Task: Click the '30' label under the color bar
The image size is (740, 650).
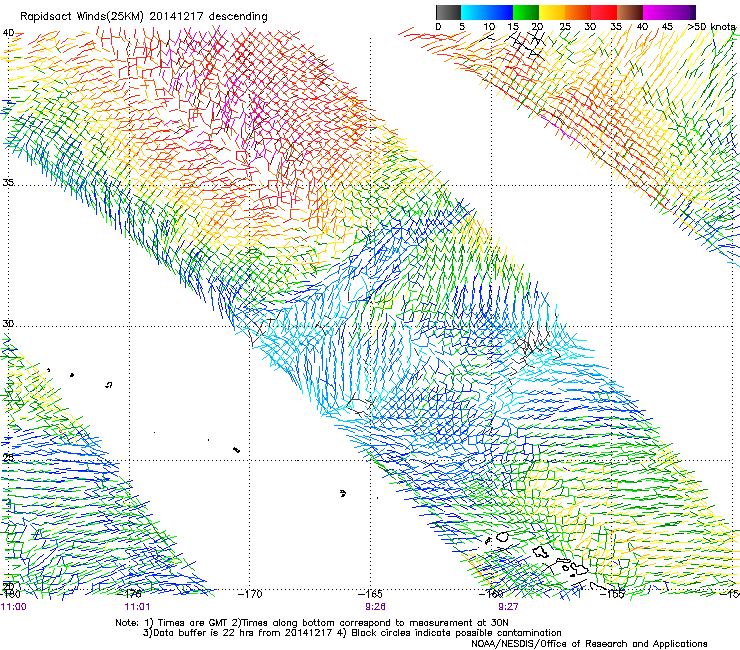Action: (590, 27)
